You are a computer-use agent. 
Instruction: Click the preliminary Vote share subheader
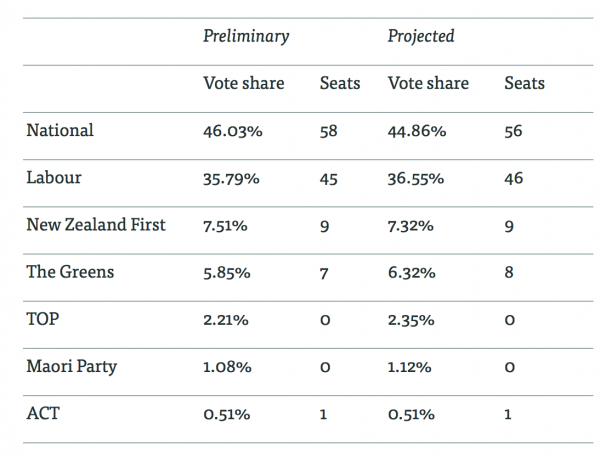[244, 83]
